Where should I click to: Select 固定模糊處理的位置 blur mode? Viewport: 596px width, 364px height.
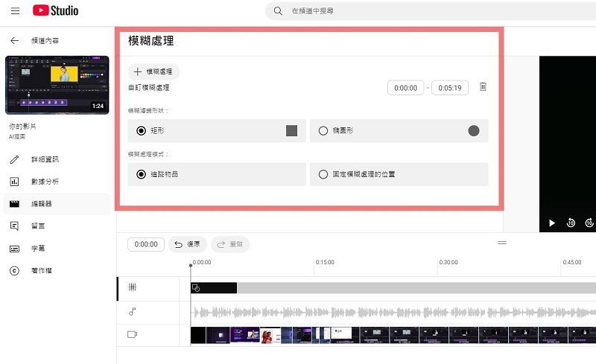[323, 174]
